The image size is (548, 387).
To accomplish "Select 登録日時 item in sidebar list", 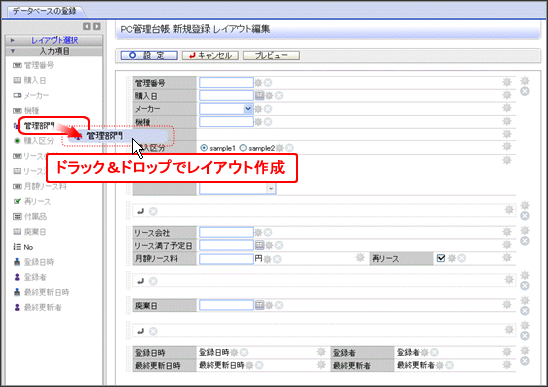I will (34, 262).
